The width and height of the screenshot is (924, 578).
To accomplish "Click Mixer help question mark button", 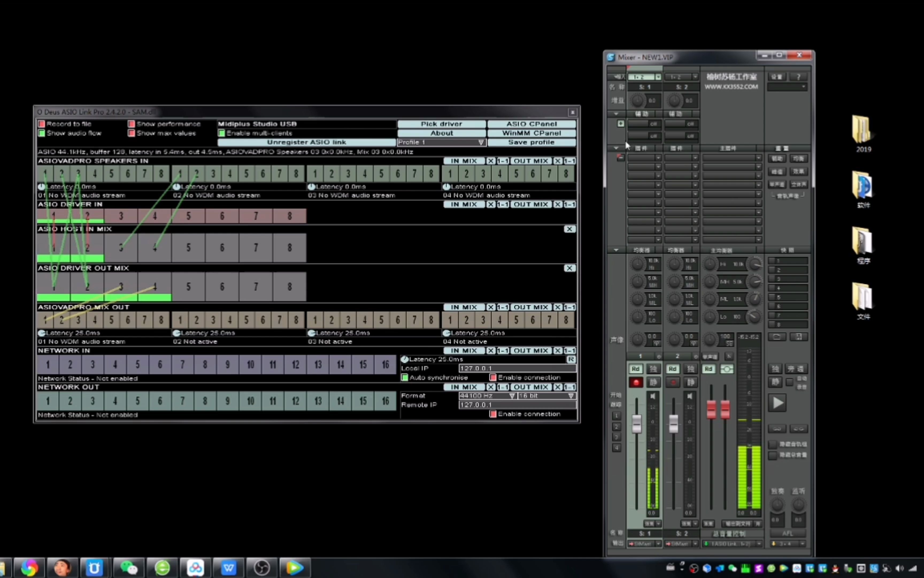I will pos(798,77).
